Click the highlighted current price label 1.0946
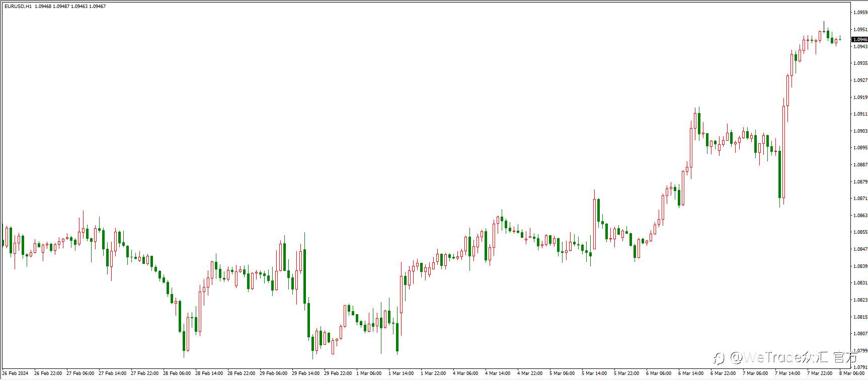Viewport: 868px width, 380px height. (x=860, y=39)
